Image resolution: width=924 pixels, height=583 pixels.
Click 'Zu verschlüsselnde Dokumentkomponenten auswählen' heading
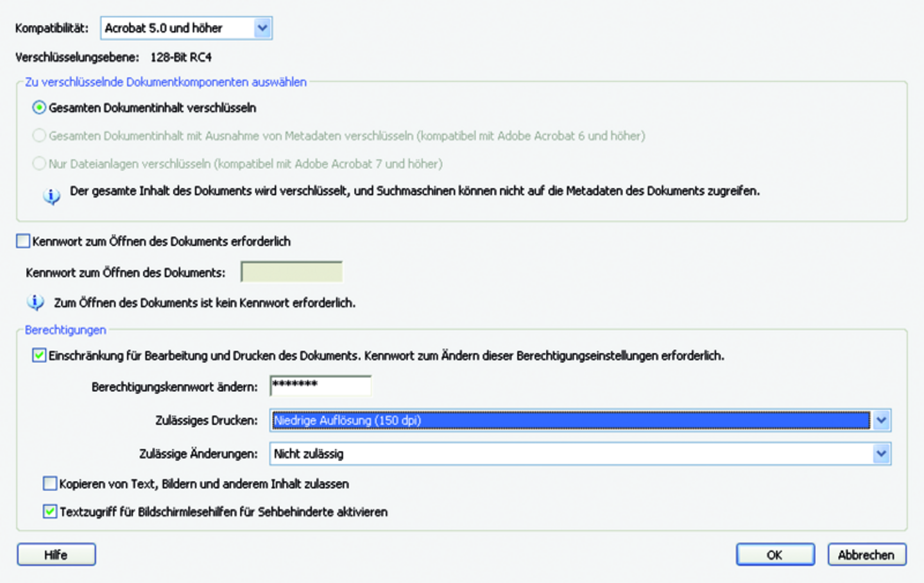click(x=166, y=82)
